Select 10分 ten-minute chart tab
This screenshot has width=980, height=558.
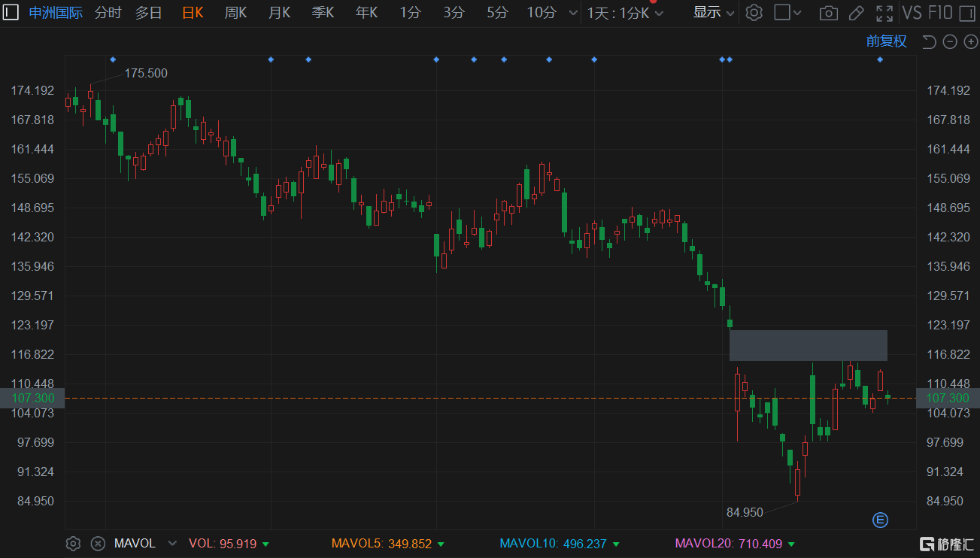click(542, 13)
